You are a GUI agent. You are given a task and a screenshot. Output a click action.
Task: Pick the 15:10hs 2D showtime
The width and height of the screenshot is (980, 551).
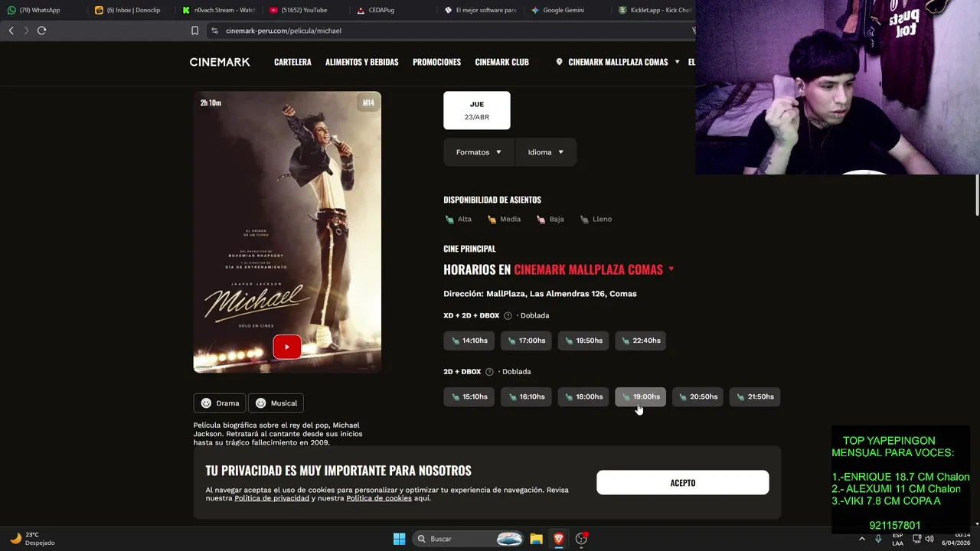coord(469,396)
